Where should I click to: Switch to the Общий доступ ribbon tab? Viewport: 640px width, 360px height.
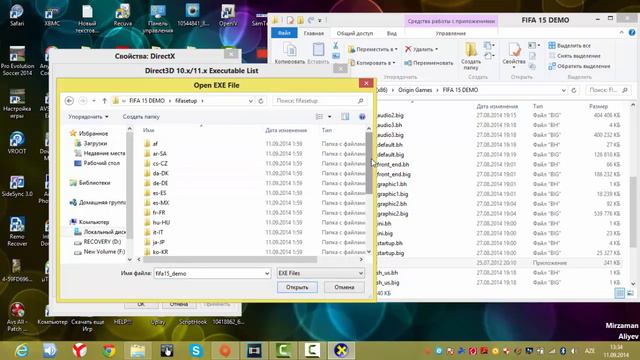pos(355,33)
